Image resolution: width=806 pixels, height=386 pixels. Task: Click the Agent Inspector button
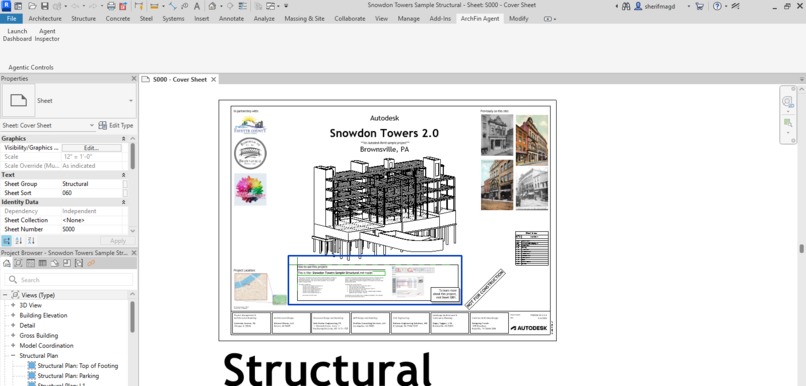(47, 35)
